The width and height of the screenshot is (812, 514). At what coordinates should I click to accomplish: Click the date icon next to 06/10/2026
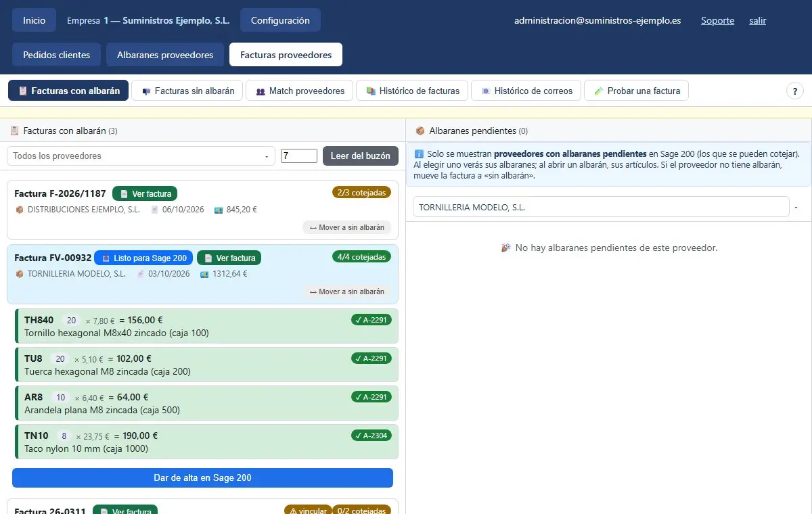[154, 210]
